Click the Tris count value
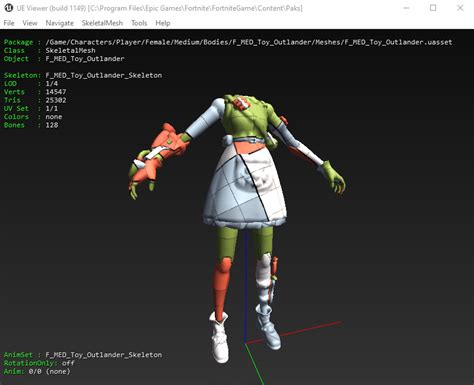The image size is (474, 385). pyautogui.click(x=56, y=100)
